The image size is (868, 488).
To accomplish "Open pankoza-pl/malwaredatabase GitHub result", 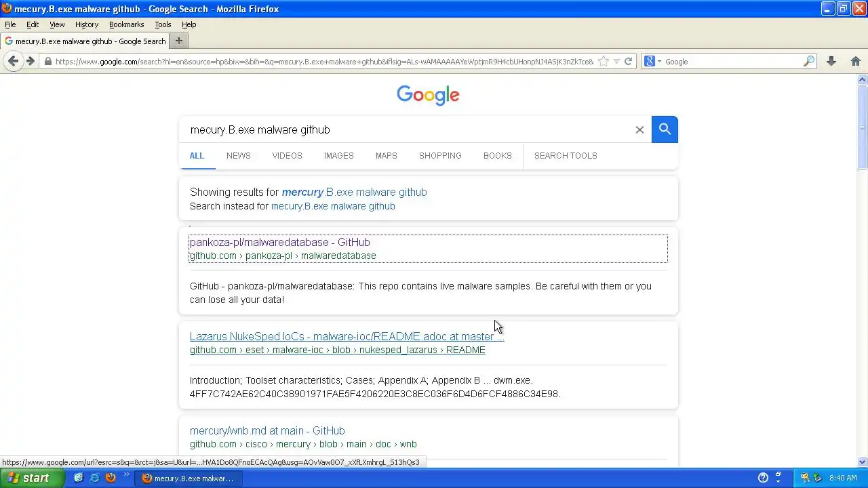I will pos(279,242).
